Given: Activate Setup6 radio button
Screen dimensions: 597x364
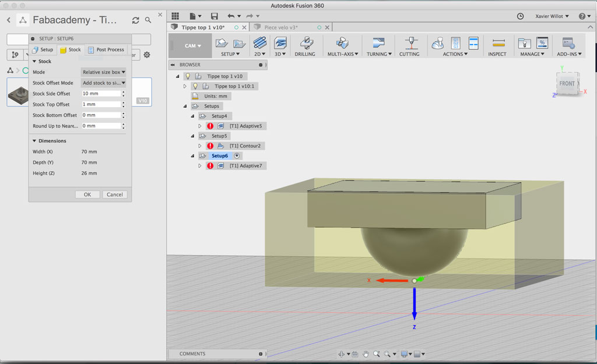Looking at the screenshot, I should (x=237, y=156).
